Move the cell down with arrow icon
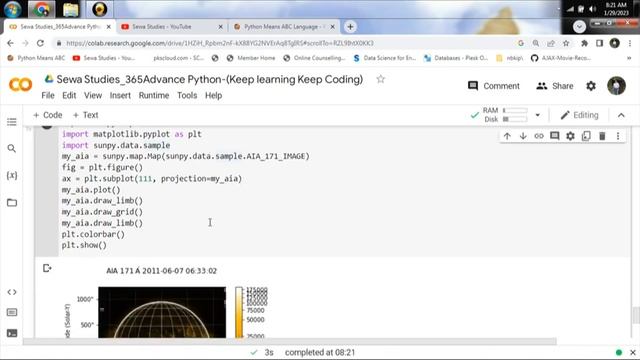The height and width of the screenshot is (360, 640). (x=523, y=136)
